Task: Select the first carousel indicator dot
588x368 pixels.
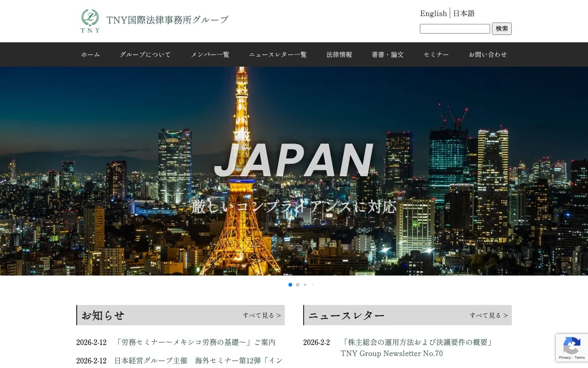Action: pos(290,284)
